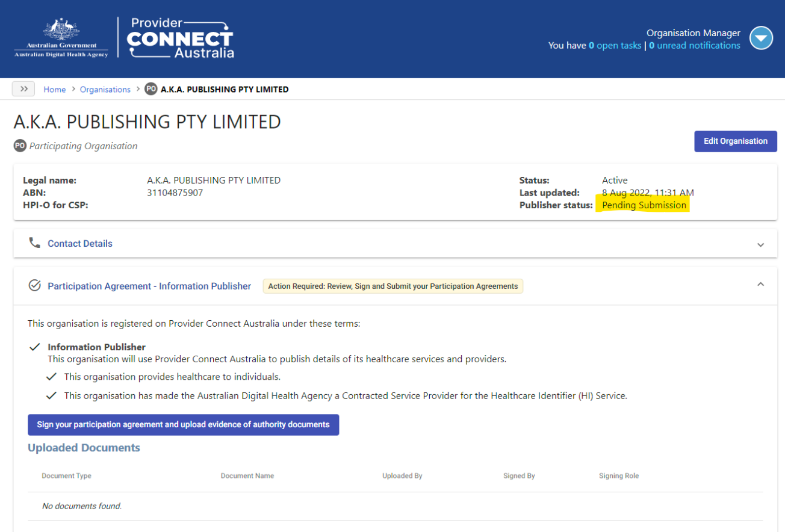Open the '0 unread notifications' link

[x=694, y=45]
